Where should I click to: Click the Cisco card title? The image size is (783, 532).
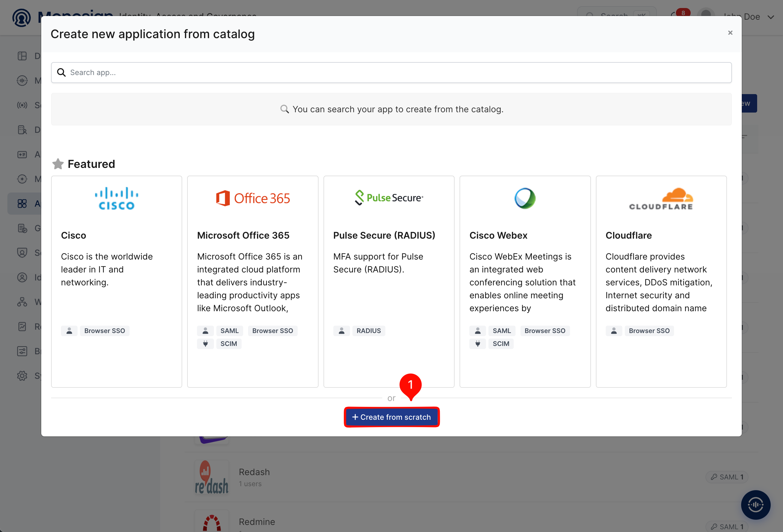[74, 235]
